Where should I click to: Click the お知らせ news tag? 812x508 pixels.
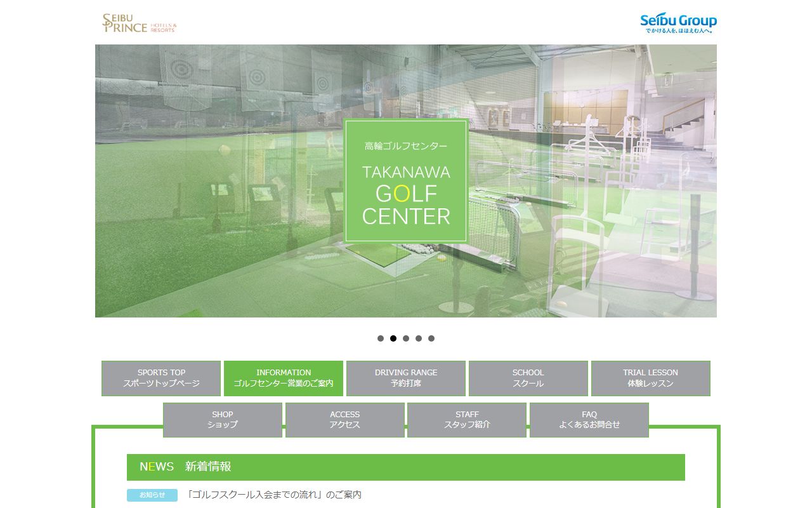(x=152, y=495)
